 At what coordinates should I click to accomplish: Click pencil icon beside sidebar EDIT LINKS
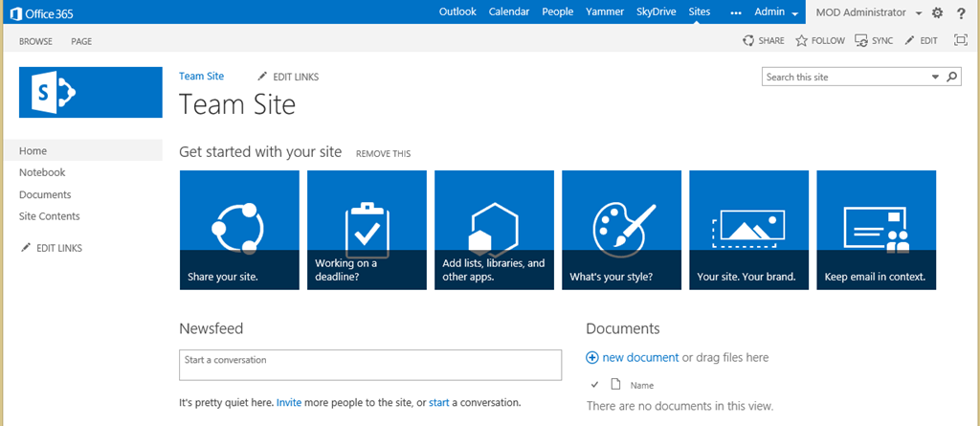[26, 248]
